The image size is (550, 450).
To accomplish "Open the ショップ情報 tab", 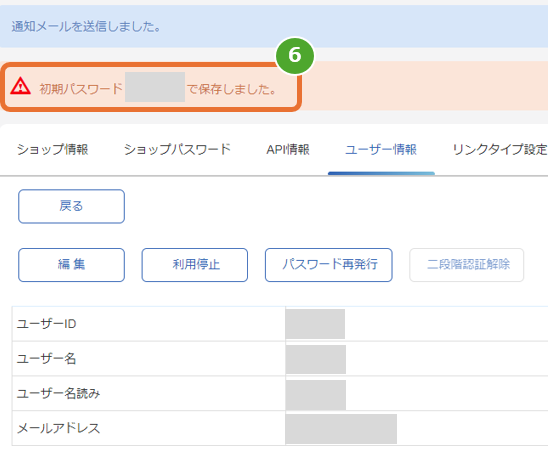I will click(x=53, y=149).
